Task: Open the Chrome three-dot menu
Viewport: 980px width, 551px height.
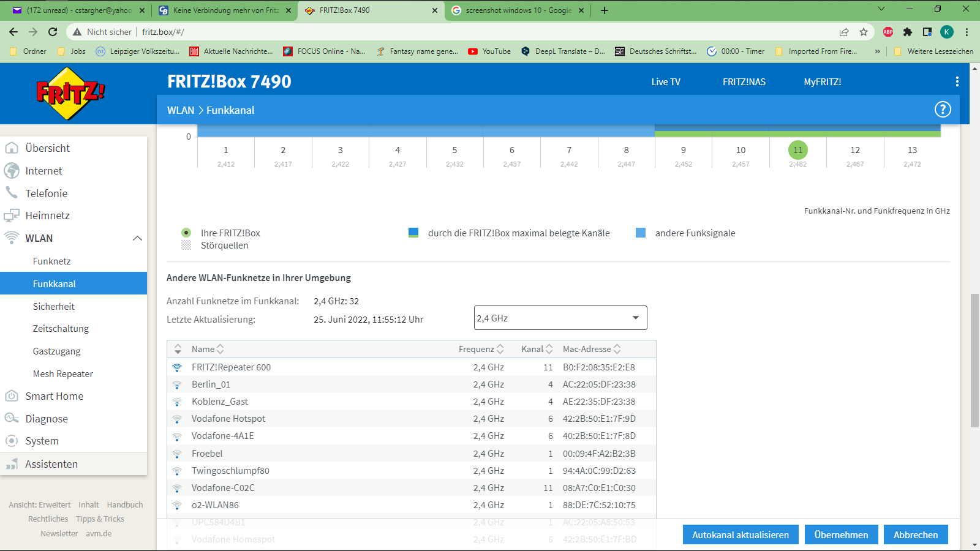Action: (x=967, y=32)
